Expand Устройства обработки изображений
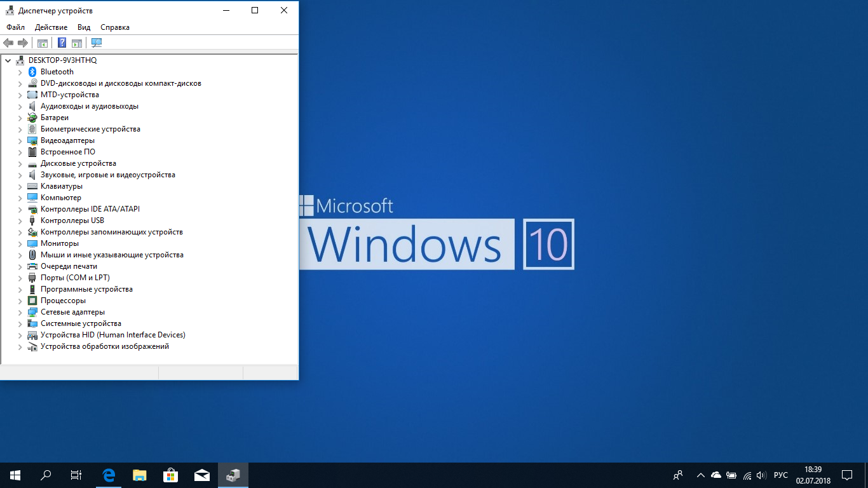Image resolution: width=868 pixels, height=488 pixels. (x=20, y=346)
